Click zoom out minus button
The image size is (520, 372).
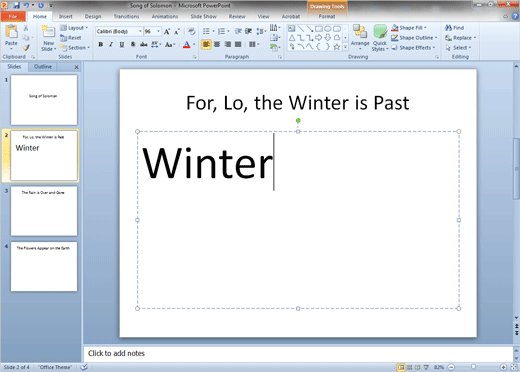point(451,367)
